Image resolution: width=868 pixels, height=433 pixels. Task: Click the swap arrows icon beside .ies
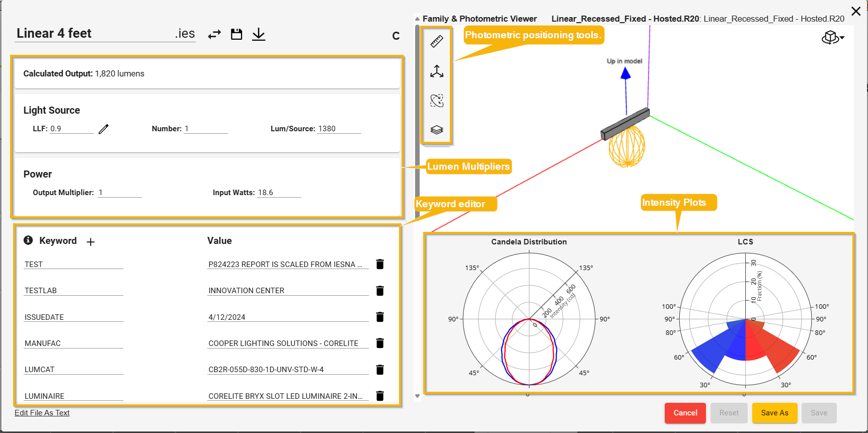point(214,34)
